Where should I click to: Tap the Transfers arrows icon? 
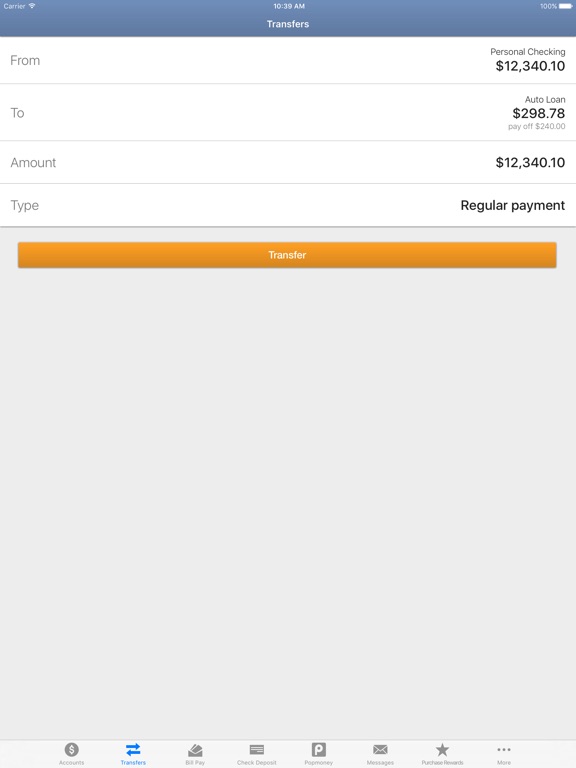pos(133,749)
